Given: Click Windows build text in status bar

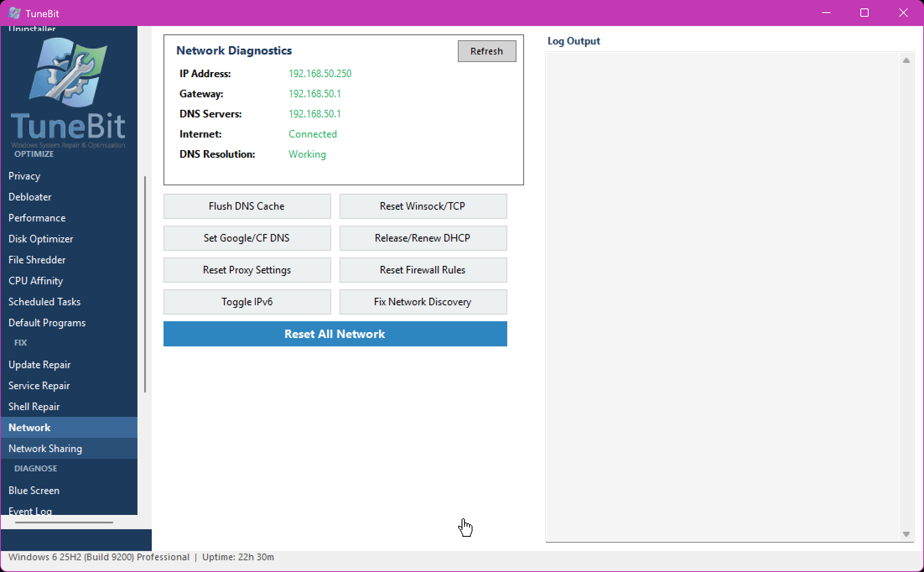Looking at the screenshot, I should point(99,557).
